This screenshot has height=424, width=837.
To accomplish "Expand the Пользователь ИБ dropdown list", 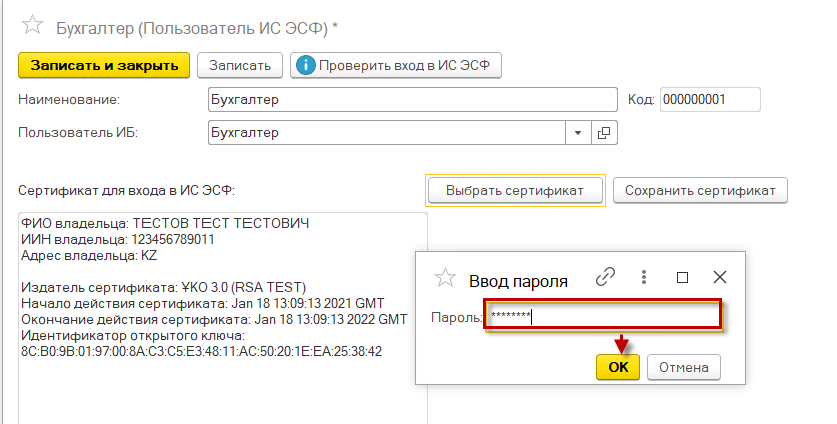I will (578, 132).
